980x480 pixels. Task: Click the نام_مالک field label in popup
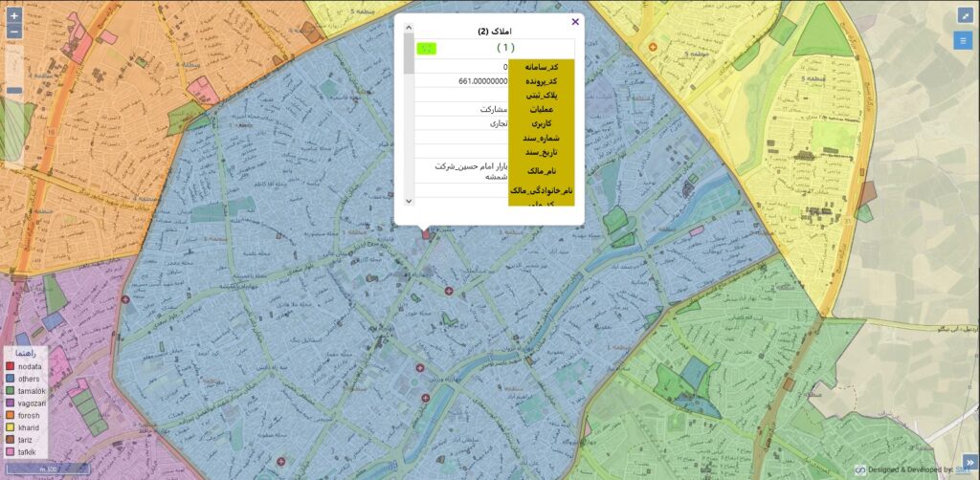tap(542, 170)
